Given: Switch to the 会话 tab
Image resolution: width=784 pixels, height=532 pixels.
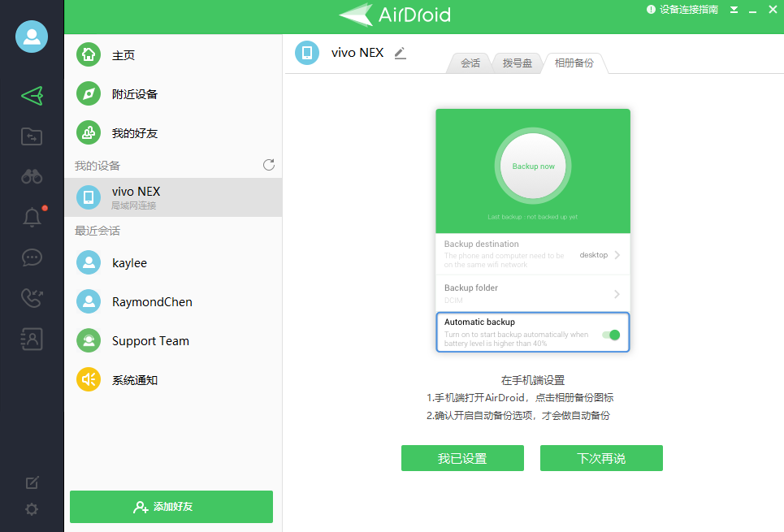Looking at the screenshot, I should pyautogui.click(x=470, y=63).
